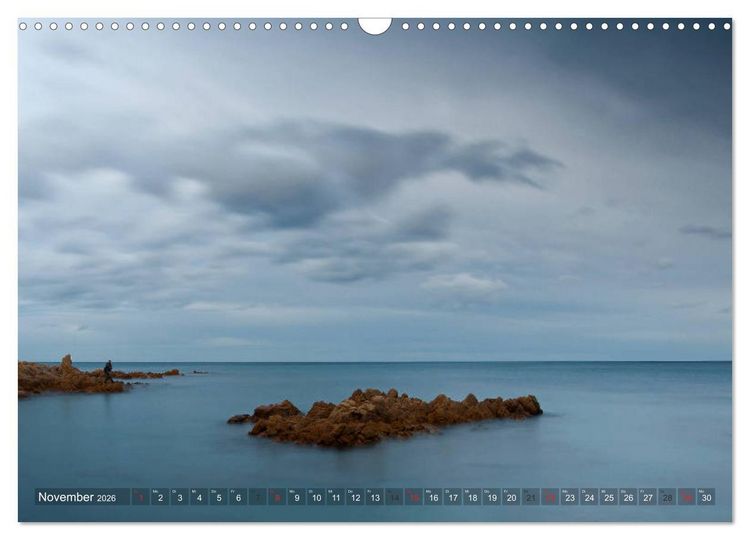The height and width of the screenshot is (540, 750).
Task: Choose day 4 in the calendar strip
Action: [199, 496]
